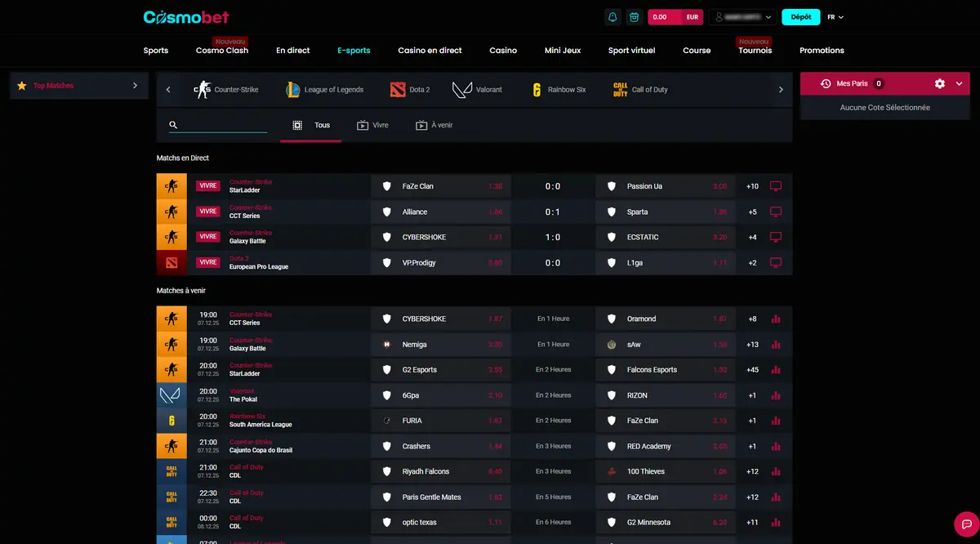Open live stream for CYBERSHOKE vs ECSTATIC
This screenshot has height=544, width=980.
(x=776, y=237)
